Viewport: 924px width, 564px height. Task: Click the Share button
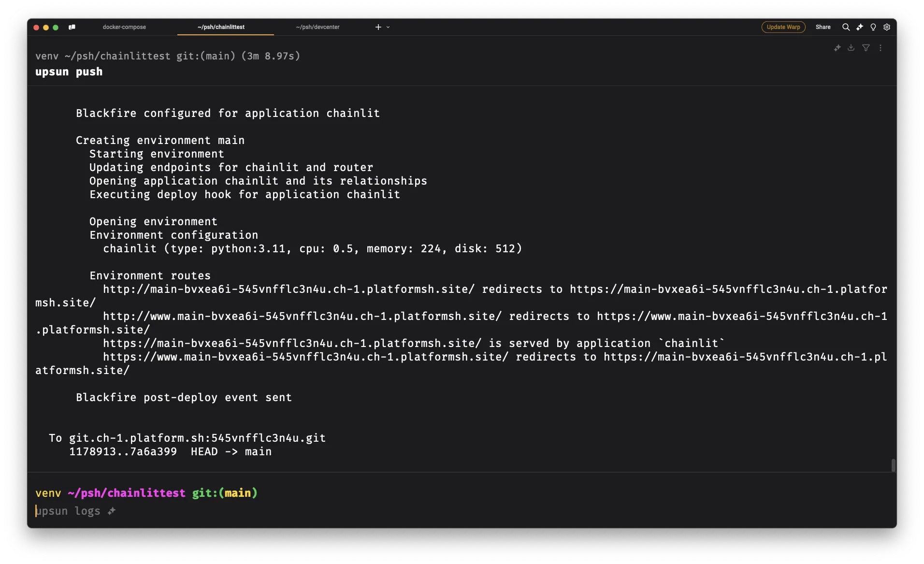823,27
